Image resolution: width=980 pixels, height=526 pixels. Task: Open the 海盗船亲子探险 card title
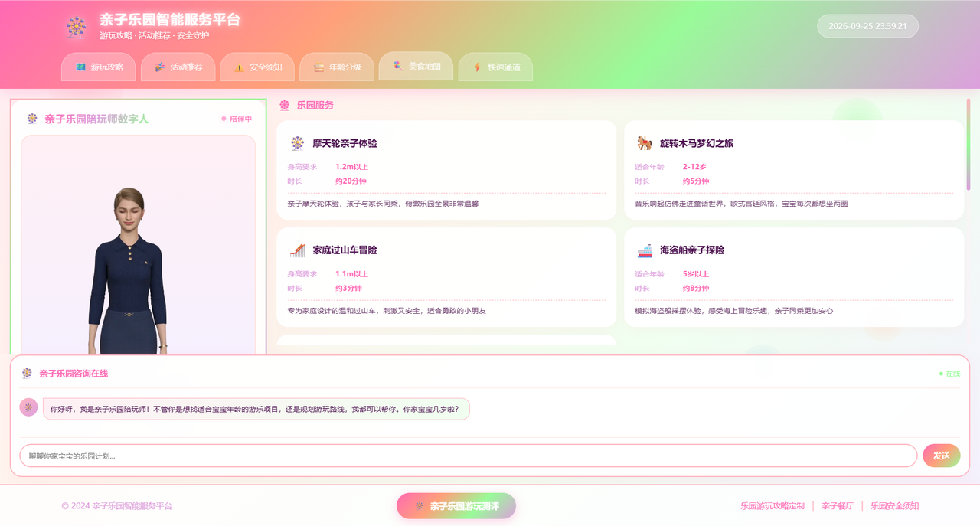pyautogui.click(x=692, y=250)
